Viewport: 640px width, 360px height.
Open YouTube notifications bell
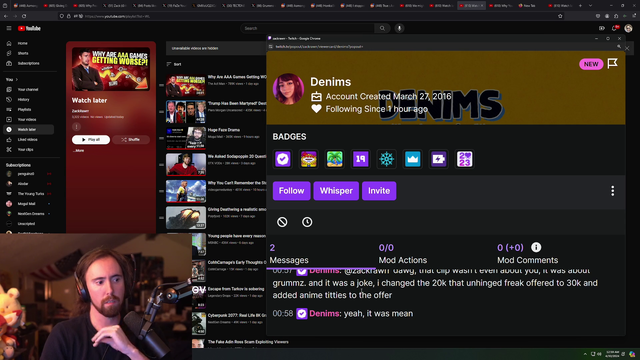tap(614, 28)
